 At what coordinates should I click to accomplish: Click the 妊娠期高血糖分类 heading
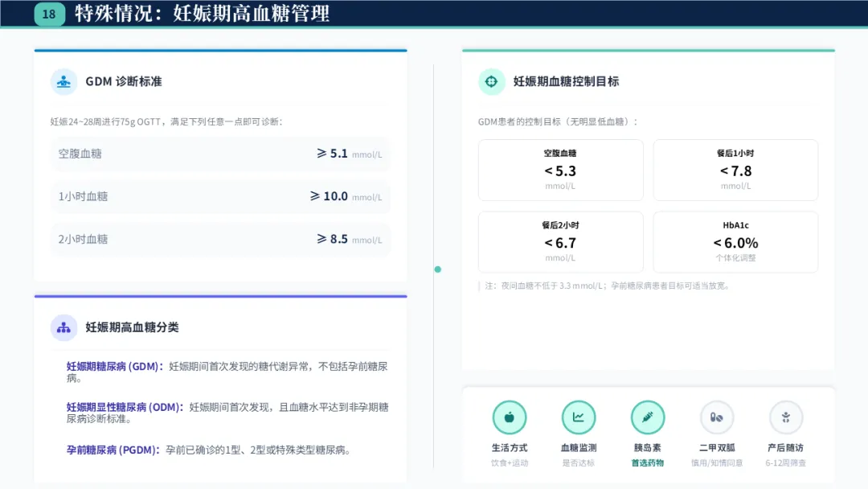point(133,328)
